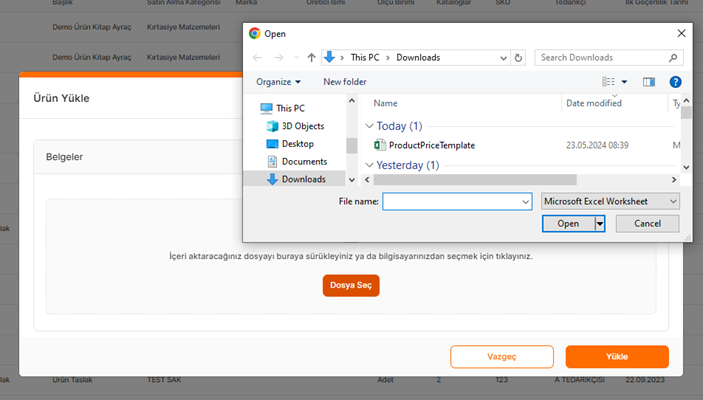Select the ProductPriceTemplate file
This screenshot has width=703, height=400.
(432, 145)
